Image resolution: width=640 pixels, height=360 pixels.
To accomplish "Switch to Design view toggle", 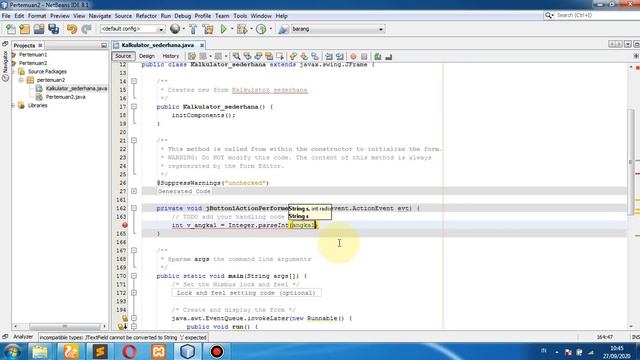I will click(147, 56).
